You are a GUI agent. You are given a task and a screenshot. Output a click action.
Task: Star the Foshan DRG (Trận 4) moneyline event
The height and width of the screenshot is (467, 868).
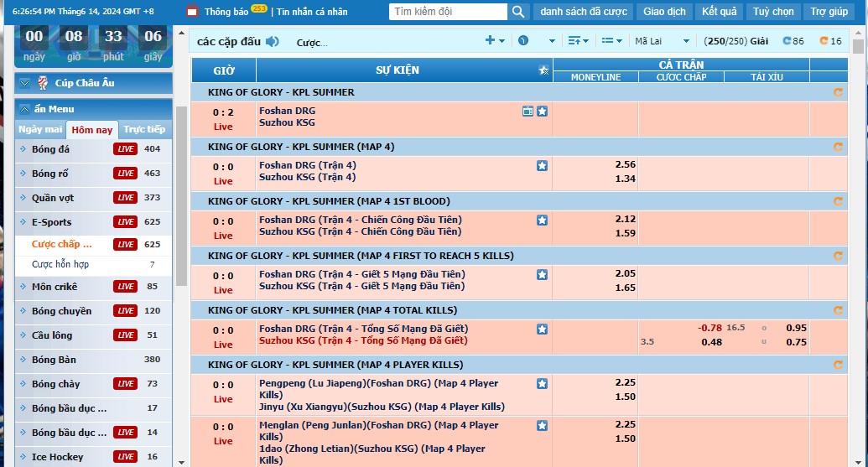542,165
